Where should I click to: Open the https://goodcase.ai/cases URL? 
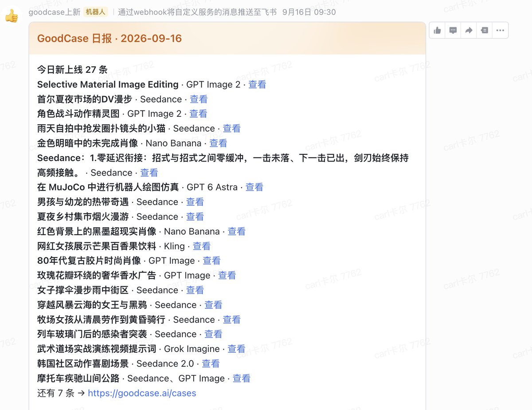click(142, 393)
